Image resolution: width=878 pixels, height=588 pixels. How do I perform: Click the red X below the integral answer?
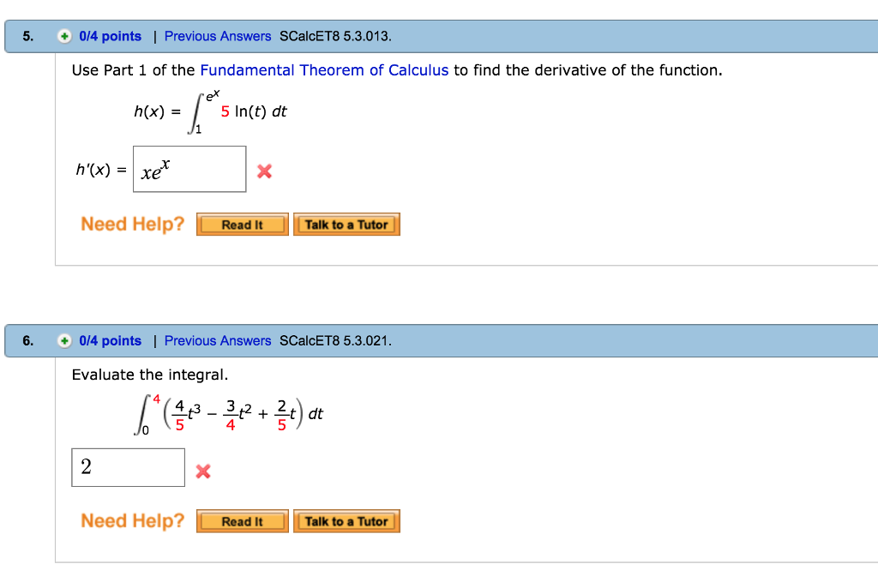click(x=202, y=471)
